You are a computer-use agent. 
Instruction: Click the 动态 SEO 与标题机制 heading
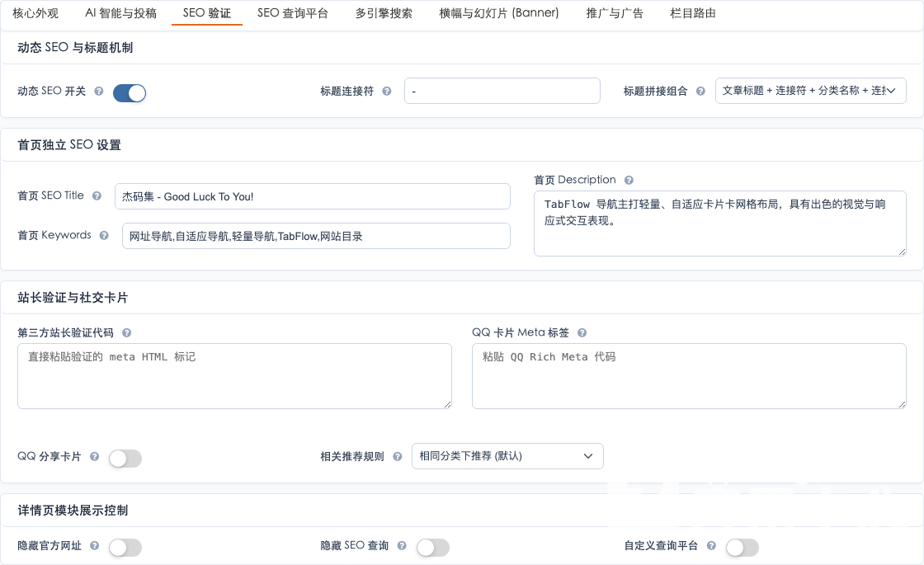[75, 48]
